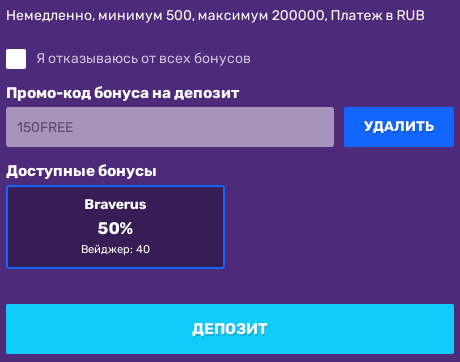Click the 'Платеж в RUB' text at top right
Viewport: 460px width, 362px height.
(x=378, y=15)
